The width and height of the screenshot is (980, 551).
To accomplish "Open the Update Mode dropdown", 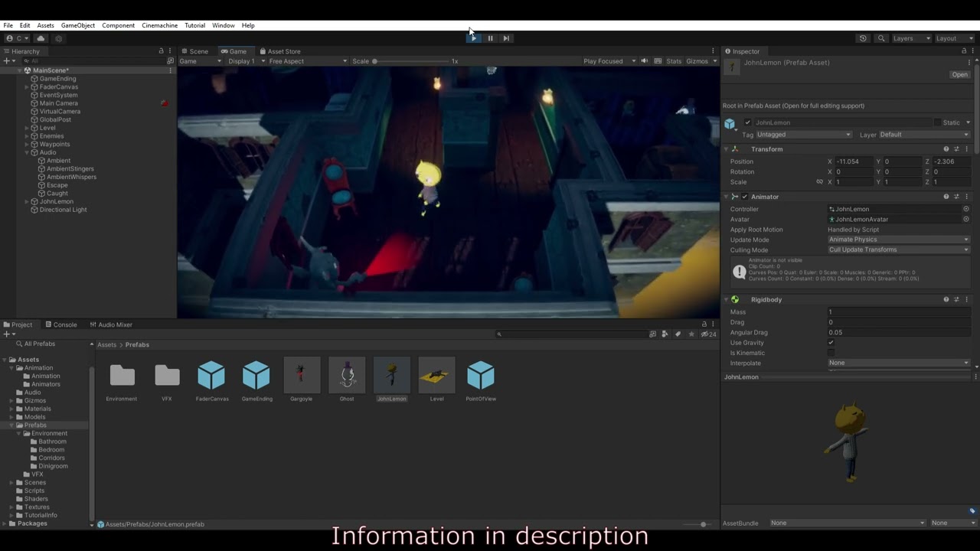I will pyautogui.click(x=899, y=240).
